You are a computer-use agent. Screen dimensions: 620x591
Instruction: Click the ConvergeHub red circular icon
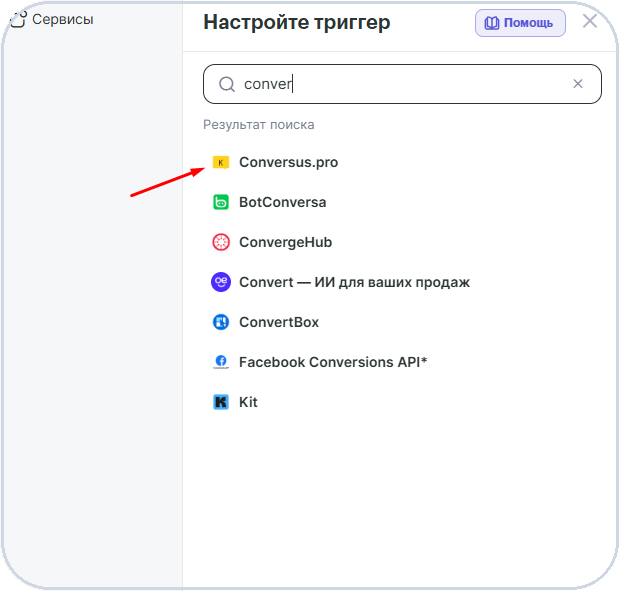click(x=221, y=242)
